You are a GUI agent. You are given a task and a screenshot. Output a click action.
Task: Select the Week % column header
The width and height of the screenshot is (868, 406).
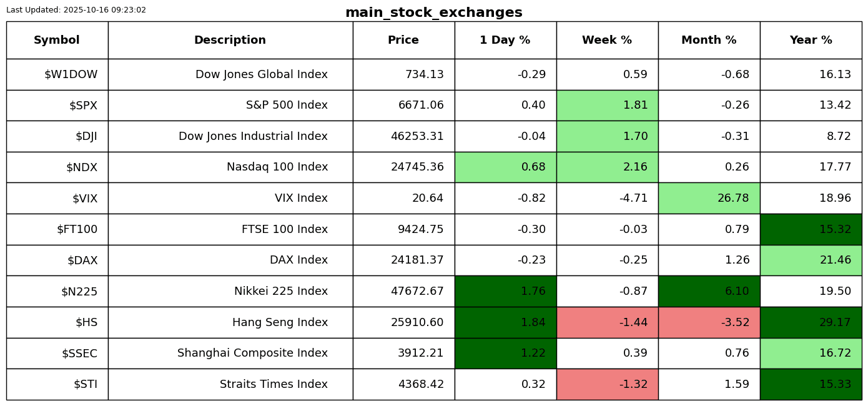click(607, 41)
